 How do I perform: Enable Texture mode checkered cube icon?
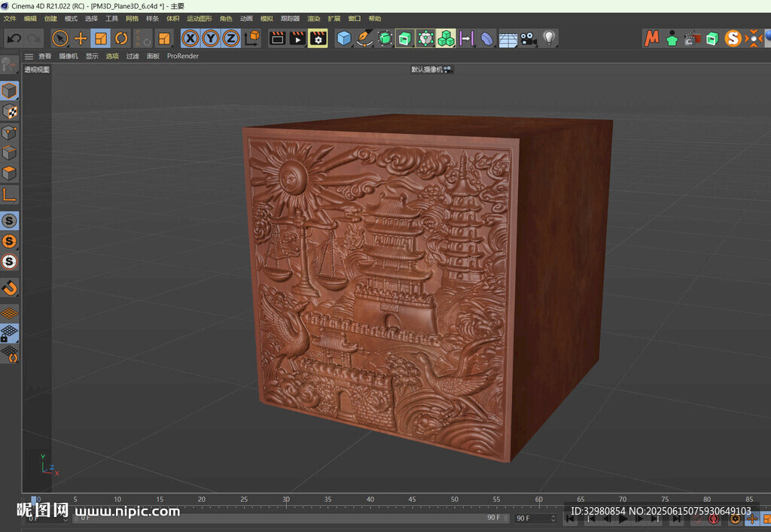click(x=9, y=111)
